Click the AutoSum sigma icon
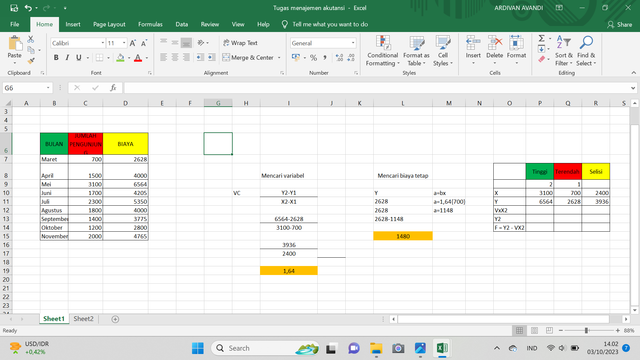This screenshot has height=360, width=640. pyautogui.click(x=541, y=38)
